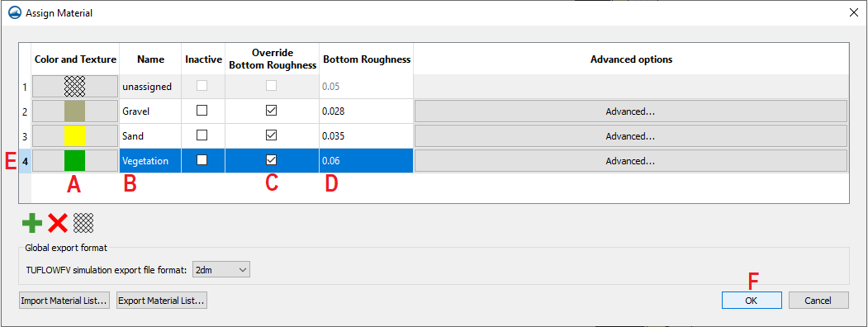Uncheck Override Bottom Roughness for Vegetation
This screenshot has width=868, height=327.
[x=271, y=160]
